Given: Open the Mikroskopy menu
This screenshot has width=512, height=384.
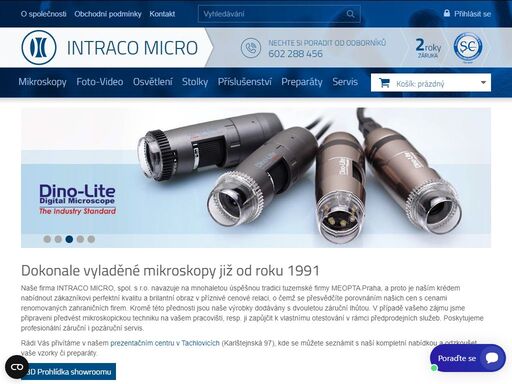Looking at the screenshot, I should (42, 82).
